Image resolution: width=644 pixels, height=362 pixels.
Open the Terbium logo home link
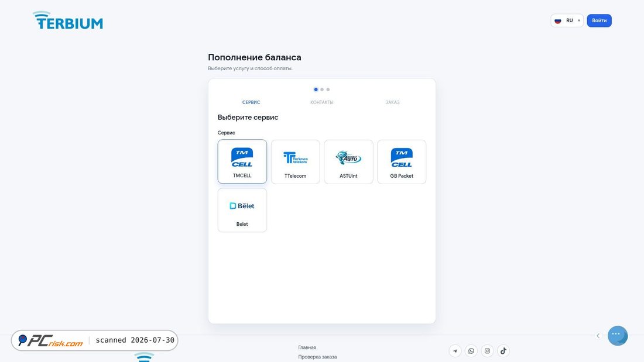pos(68,20)
